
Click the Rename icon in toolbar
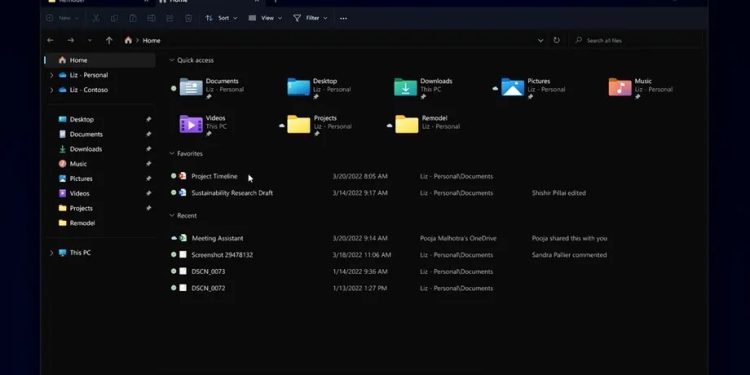151,18
